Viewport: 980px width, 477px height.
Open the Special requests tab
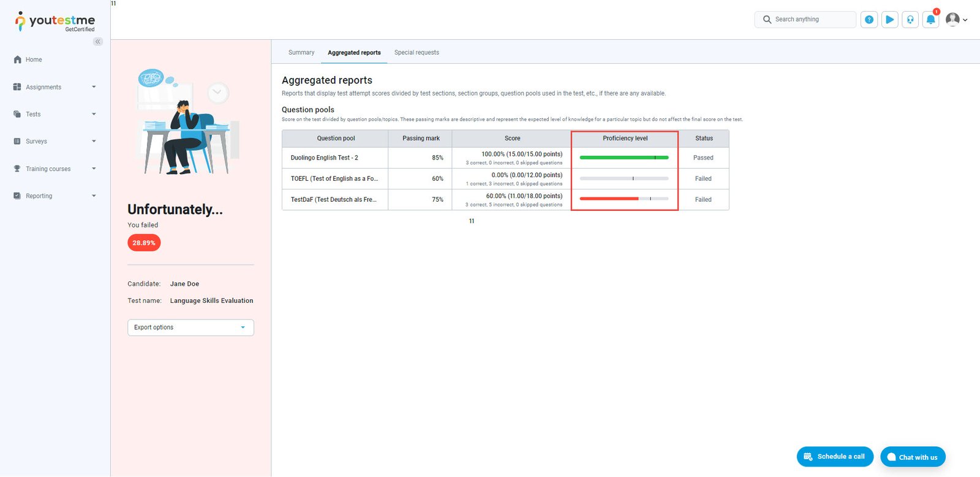[x=417, y=53]
